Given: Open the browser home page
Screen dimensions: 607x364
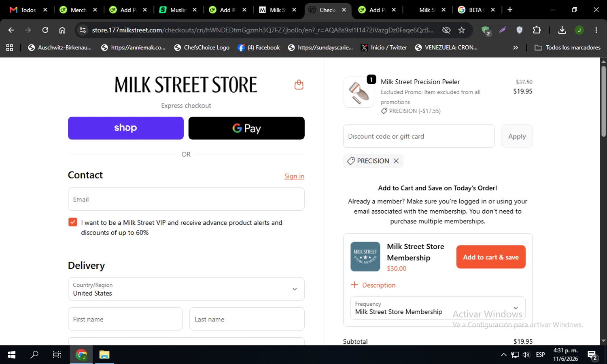Looking at the screenshot, I should tap(62, 30).
